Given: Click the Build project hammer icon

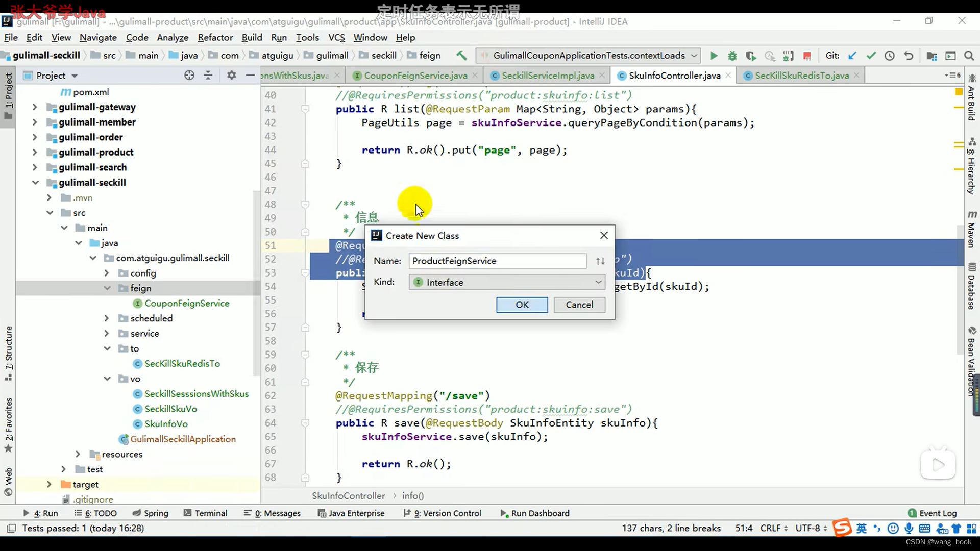Looking at the screenshot, I should [x=461, y=55].
